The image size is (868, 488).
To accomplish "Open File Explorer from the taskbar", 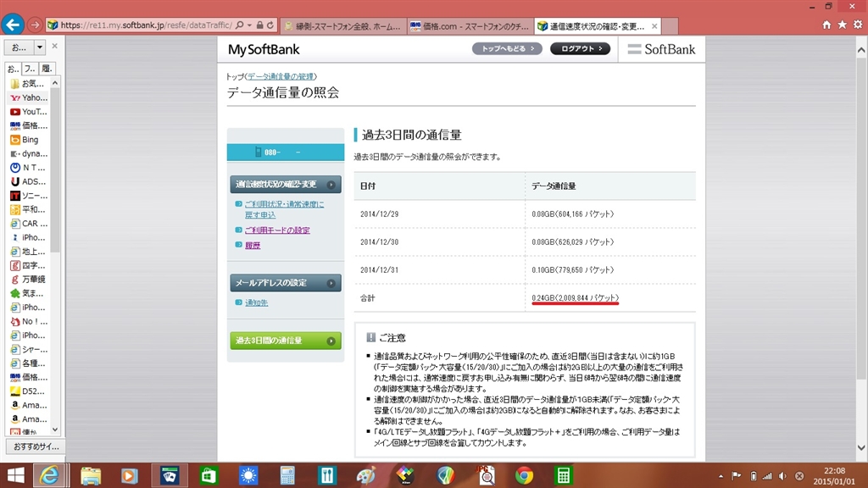I will 91,475.
